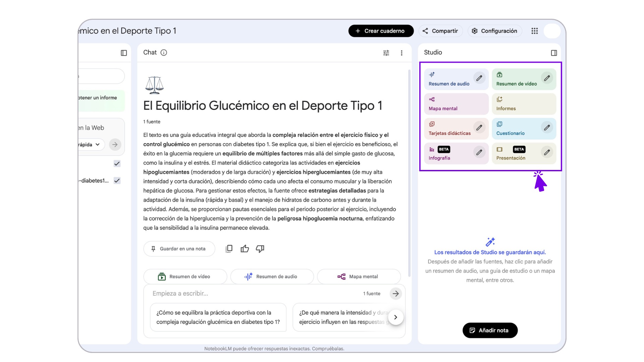644x362 pixels.
Task: Edit Resumen de audio pencil icon
Action: 479,78
